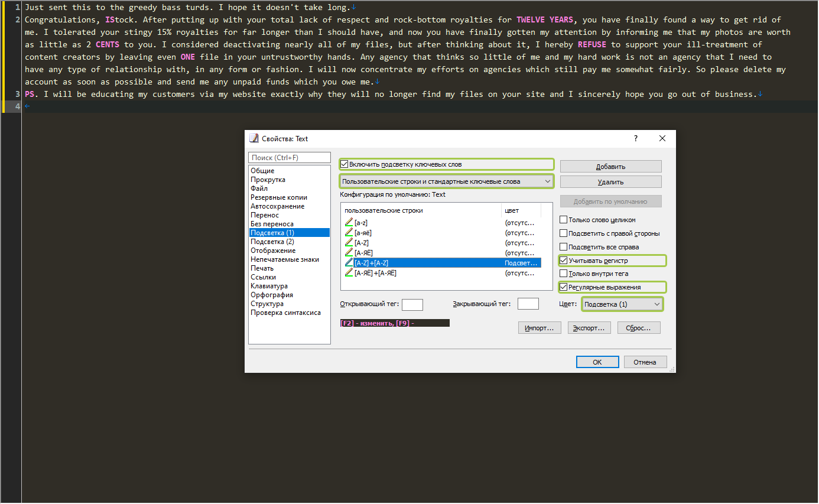Click highlighted word CENTS in editor
This screenshot has height=504, width=819.
[x=108, y=44]
